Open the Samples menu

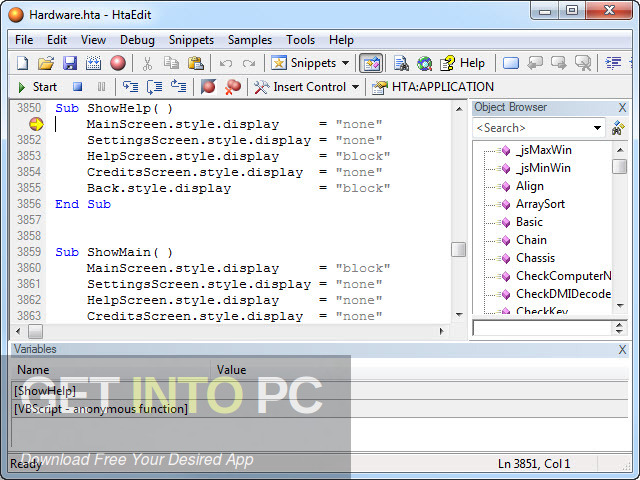point(250,40)
